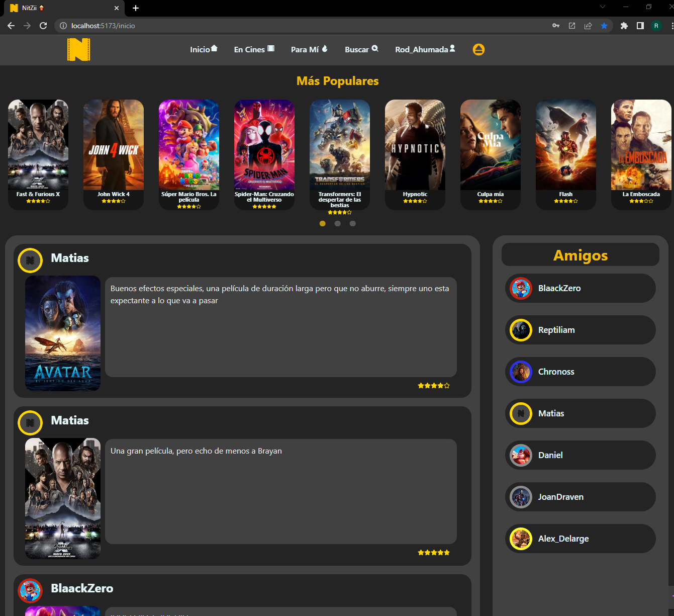Select the third carousel page dot
The image size is (674, 616).
click(x=353, y=224)
